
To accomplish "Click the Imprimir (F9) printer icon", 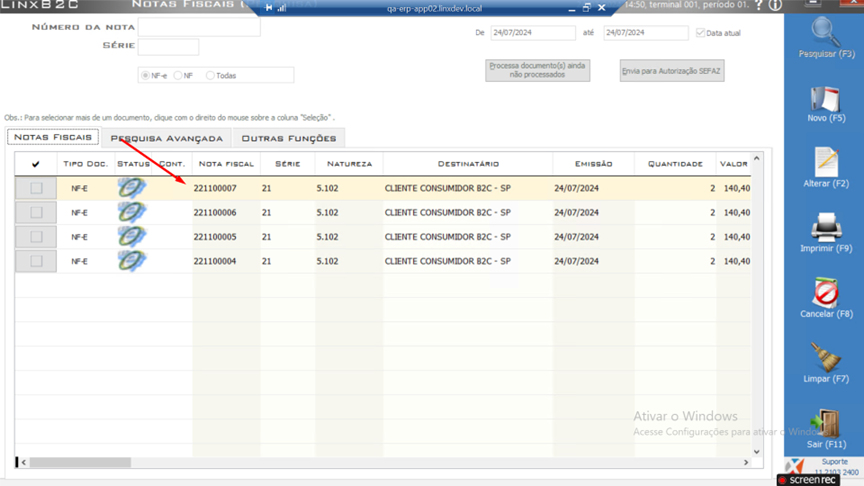I will (x=825, y=228).
